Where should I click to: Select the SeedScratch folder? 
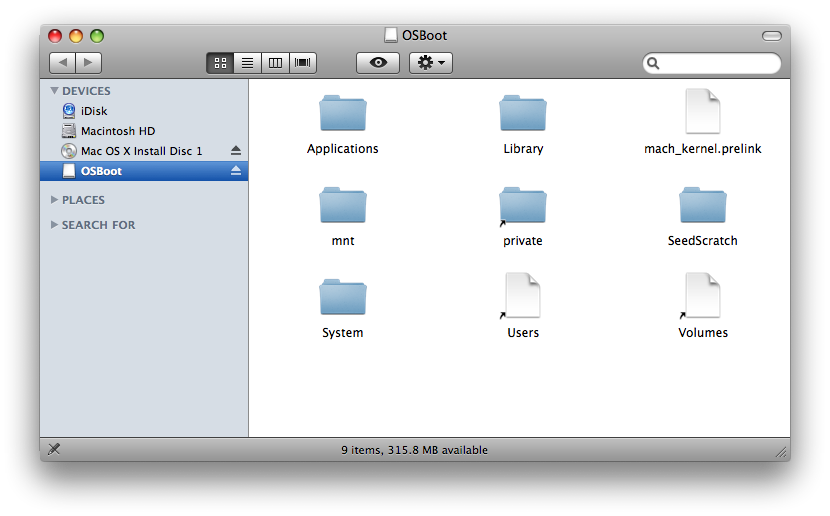[703, 206]
